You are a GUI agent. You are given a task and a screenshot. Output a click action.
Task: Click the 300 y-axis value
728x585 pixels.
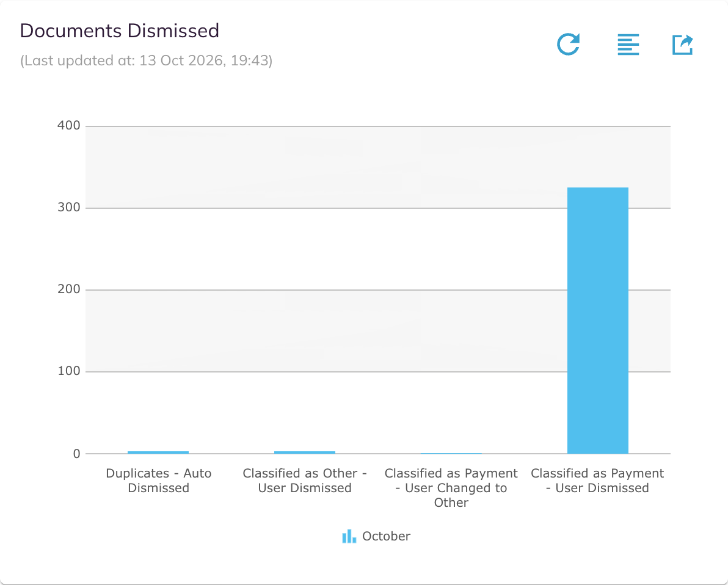(x=69, y=207)
